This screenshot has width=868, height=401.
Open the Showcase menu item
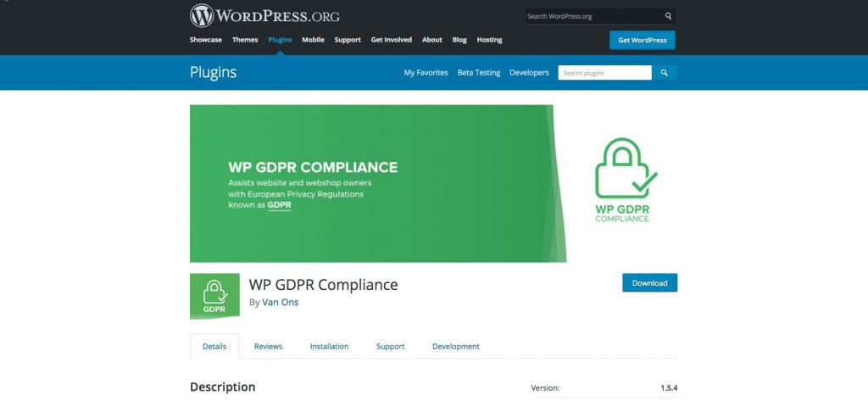pyautogui.click(x=206, y=40)
